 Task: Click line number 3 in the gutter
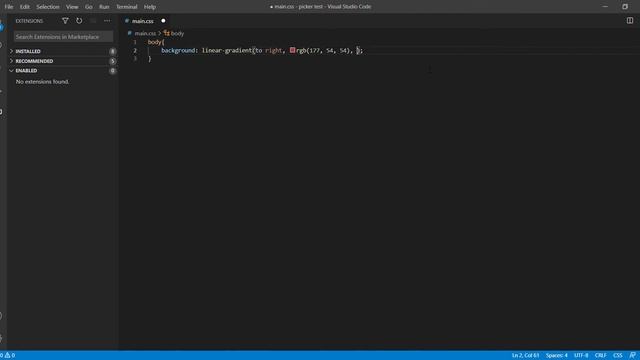135,58
